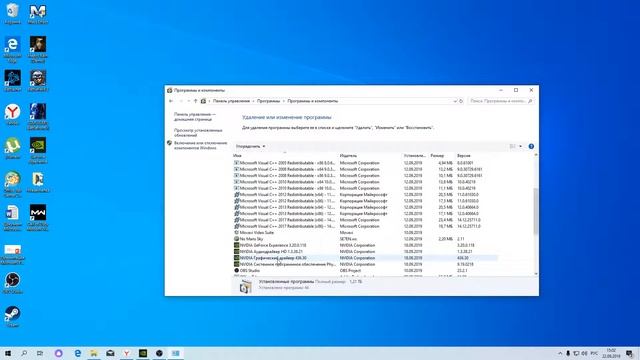The height and width of the screenshot is (360, 640).
Task: Click the Программы breadcrumb
Action: pyautogui.click(x=268, y=101)
